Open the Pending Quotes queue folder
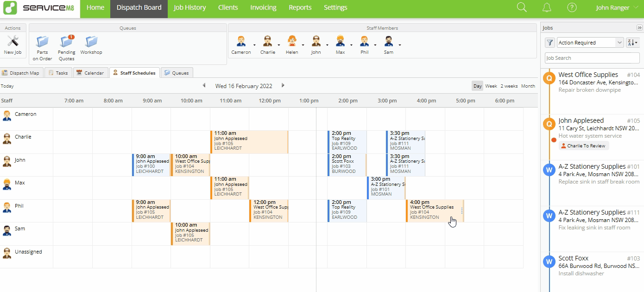644x292 pixels. pos(67,41)
